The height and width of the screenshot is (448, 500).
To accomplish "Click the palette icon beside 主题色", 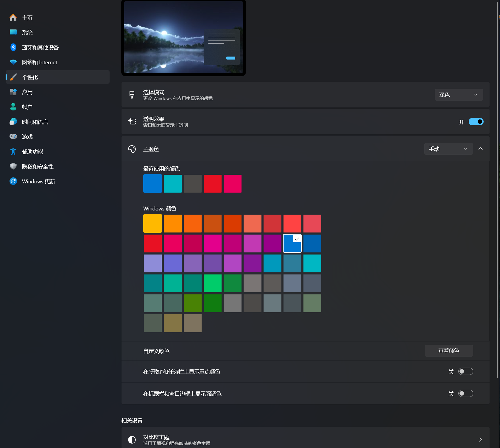I will pos(132,149).
